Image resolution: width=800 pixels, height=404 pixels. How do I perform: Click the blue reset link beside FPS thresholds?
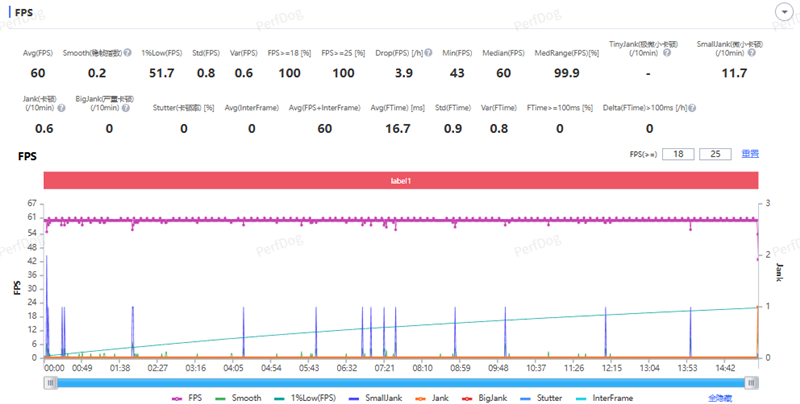[x=749, y=153]
